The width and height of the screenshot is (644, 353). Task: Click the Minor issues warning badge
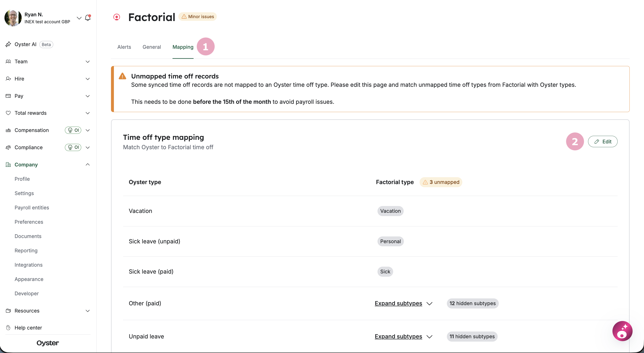(x=198, y=17)
